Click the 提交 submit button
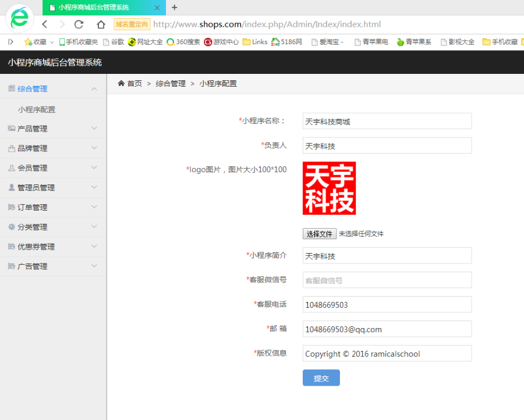Screen dimensions: 524x420 click(321, 378)
